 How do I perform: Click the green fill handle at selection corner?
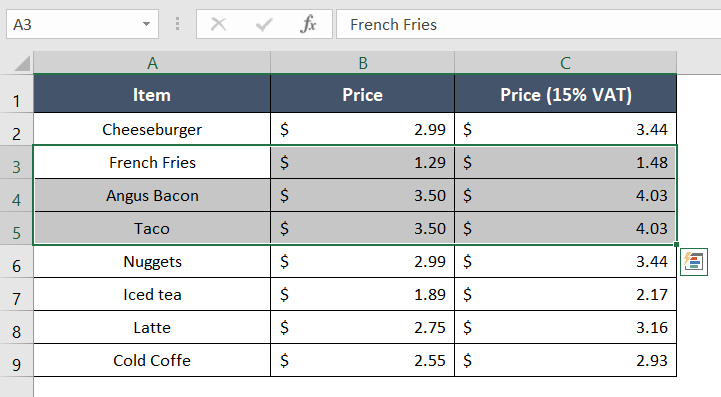(676, 245)
